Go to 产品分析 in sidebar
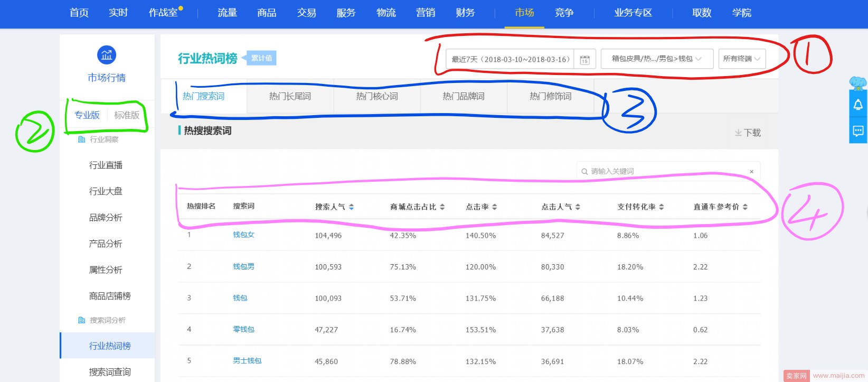Screen dimensions: 868x382 tap(106, 244)
